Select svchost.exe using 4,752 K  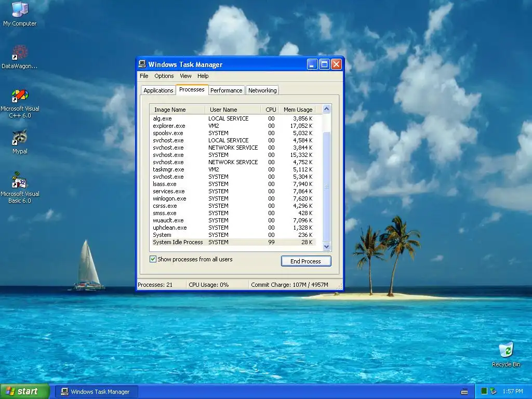tap(233, 162)
